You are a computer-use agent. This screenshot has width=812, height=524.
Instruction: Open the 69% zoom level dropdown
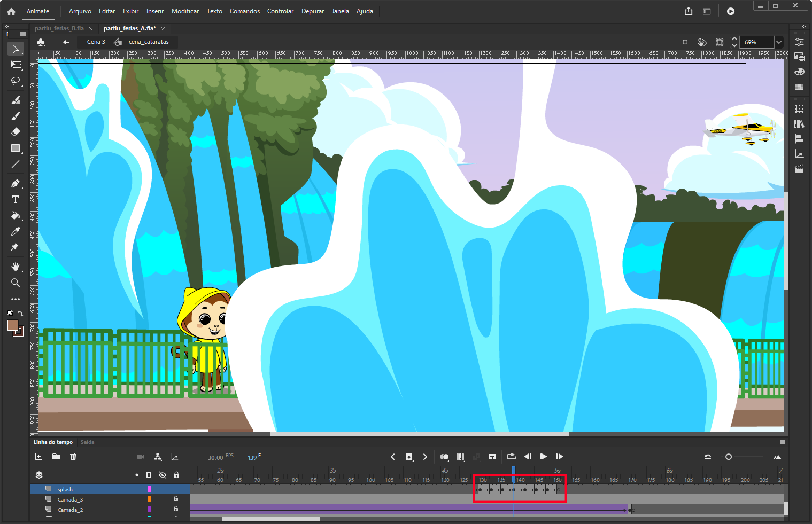(779, 42)
